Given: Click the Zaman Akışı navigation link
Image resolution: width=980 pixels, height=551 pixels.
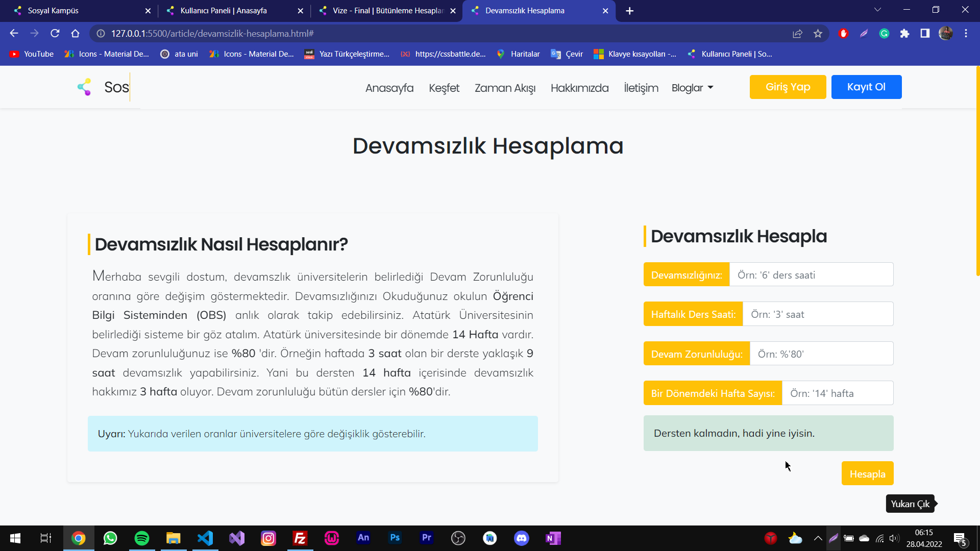Looking at the screenshot, I should point(505,87).
